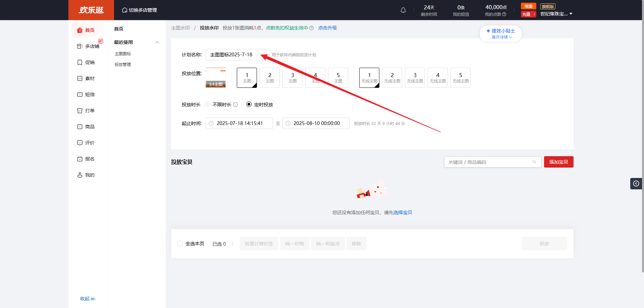The image size is (644, 308).
Task: Click the floating back-arrow panel icon at right edge
Action: click(636, 183)
